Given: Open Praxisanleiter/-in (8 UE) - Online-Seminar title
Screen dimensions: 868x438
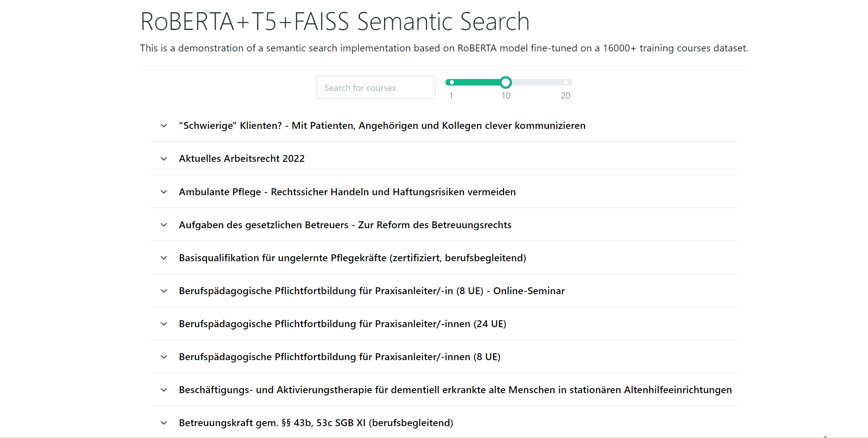Looking at the screenshot, I should [x=372, y=291].
